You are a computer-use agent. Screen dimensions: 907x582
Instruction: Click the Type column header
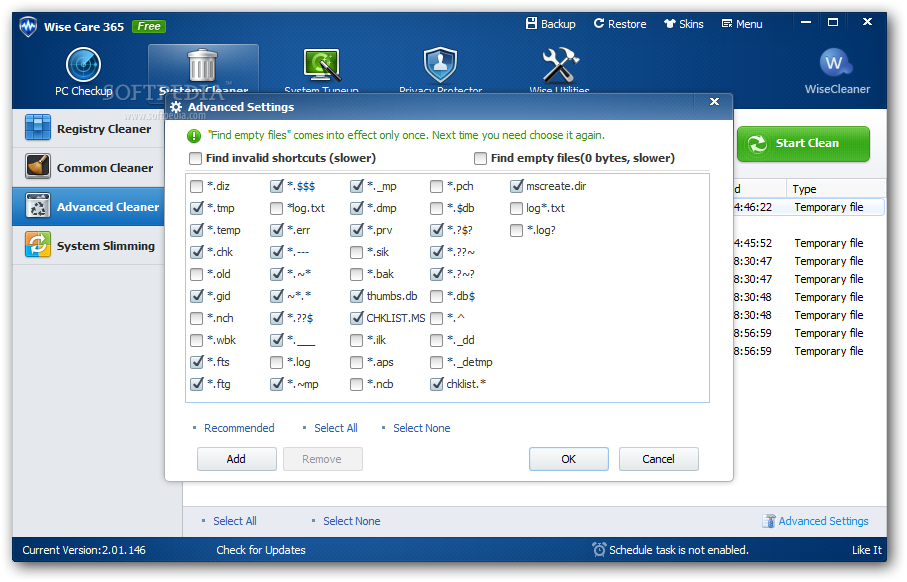(835, 189)
